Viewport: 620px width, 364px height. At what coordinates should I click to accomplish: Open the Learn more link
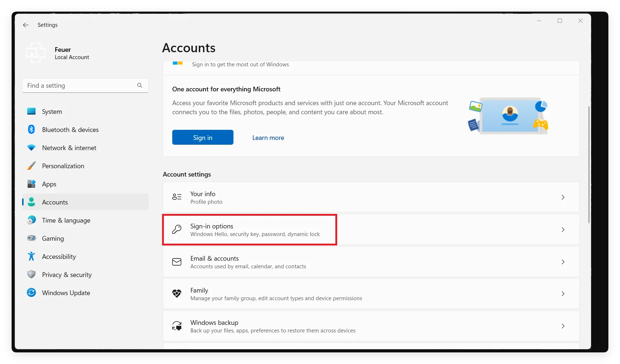[268, 137]
